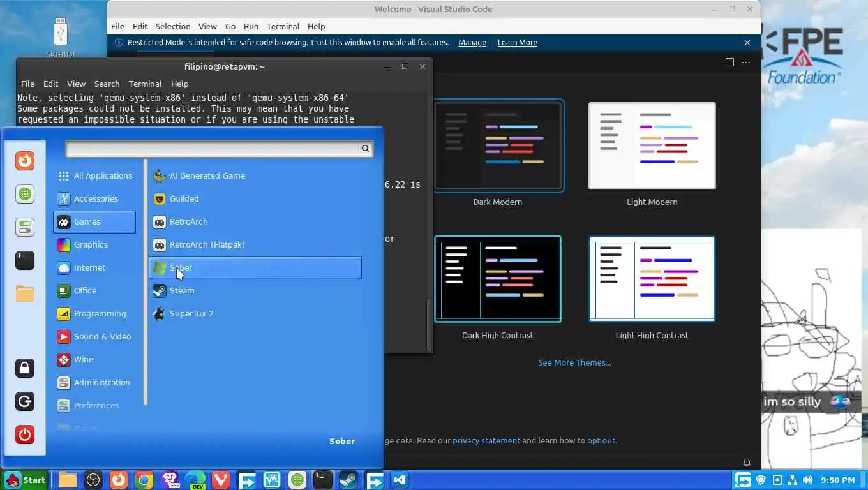Select the Programming category
This screenshot has width=868, height=490.
coord(94,314)
